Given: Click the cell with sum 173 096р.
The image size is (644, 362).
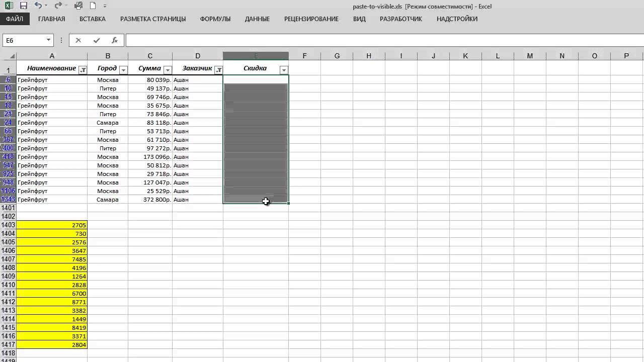Looking at the screenshot, I should (x=150, y=157).
